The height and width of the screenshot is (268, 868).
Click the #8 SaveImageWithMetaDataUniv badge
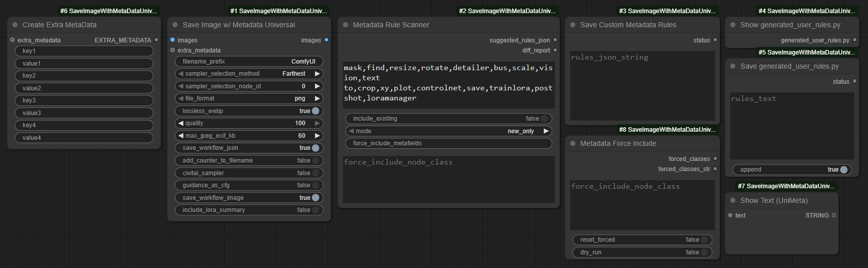tap(668, 130)
